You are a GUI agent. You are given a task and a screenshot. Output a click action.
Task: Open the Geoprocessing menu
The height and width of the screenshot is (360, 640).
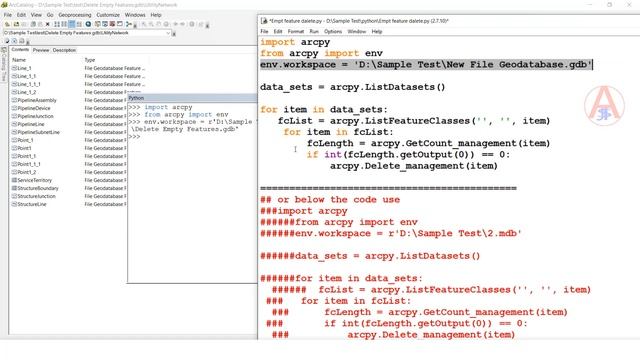[75, 15]
